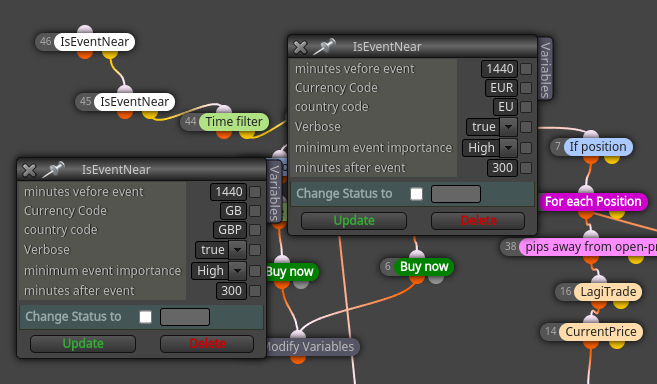Viewport: 657px width, 384px height.
Task: Close the GB IsEventNear panel with X
Action: pyautogui.click(x=29, y=170)
